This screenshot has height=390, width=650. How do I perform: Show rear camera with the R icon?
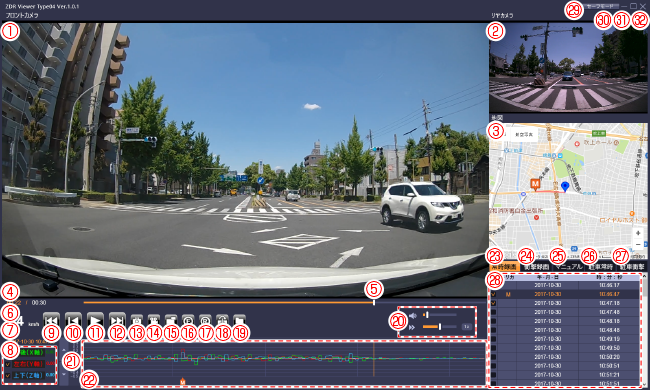pos(205,320)
